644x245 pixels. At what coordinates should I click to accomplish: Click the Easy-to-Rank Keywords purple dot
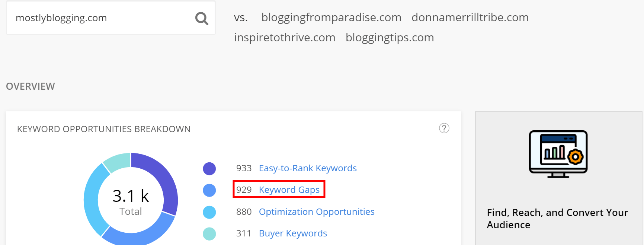click(209, 169)
